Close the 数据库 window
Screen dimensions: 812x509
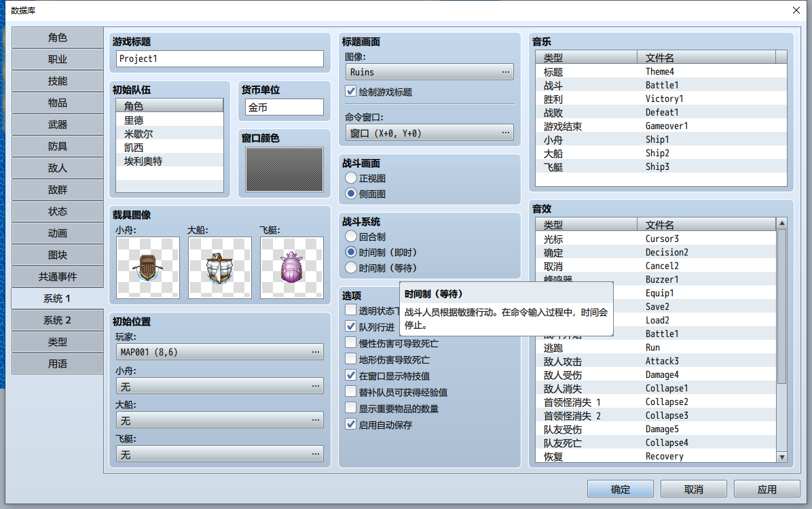[x=796, y=10]
